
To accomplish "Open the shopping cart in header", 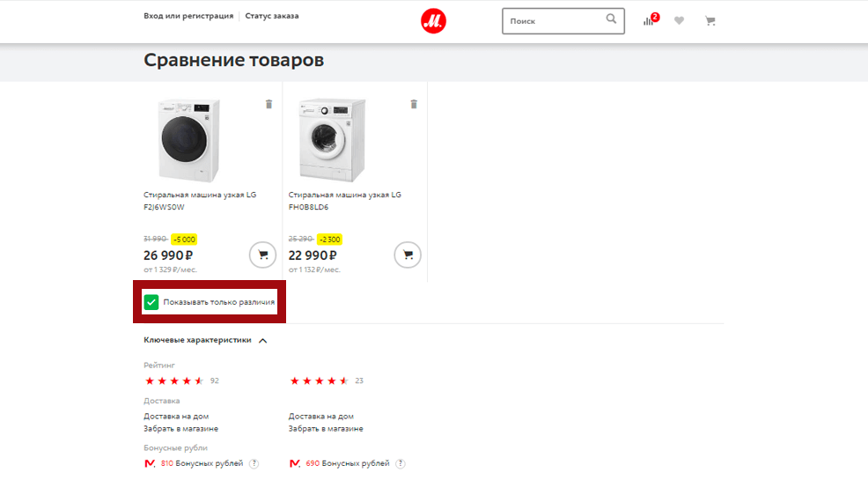I will [710, 21].
